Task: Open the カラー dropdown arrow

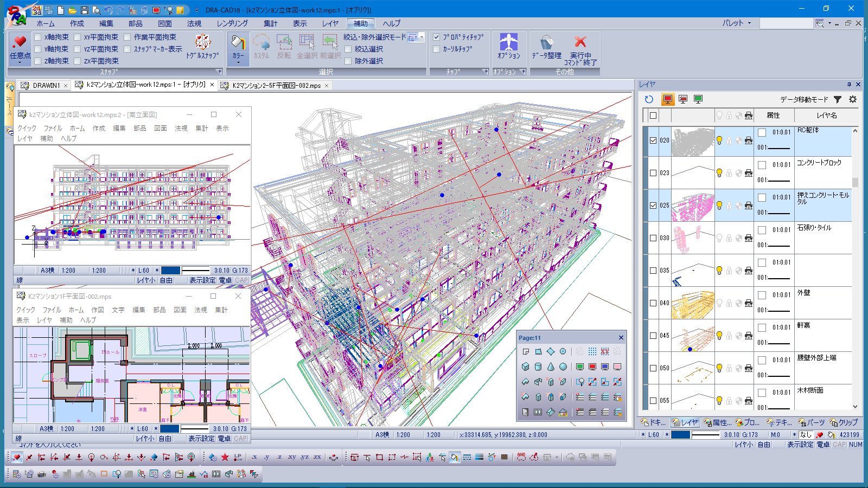Action: pyautogui.click(x=238, y=62)
